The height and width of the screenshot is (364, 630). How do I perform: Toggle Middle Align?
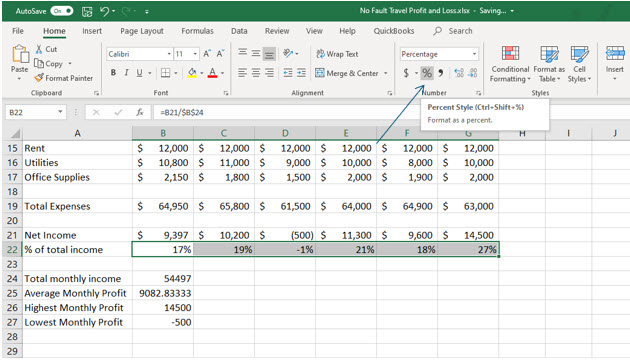(x=256, y=53)
